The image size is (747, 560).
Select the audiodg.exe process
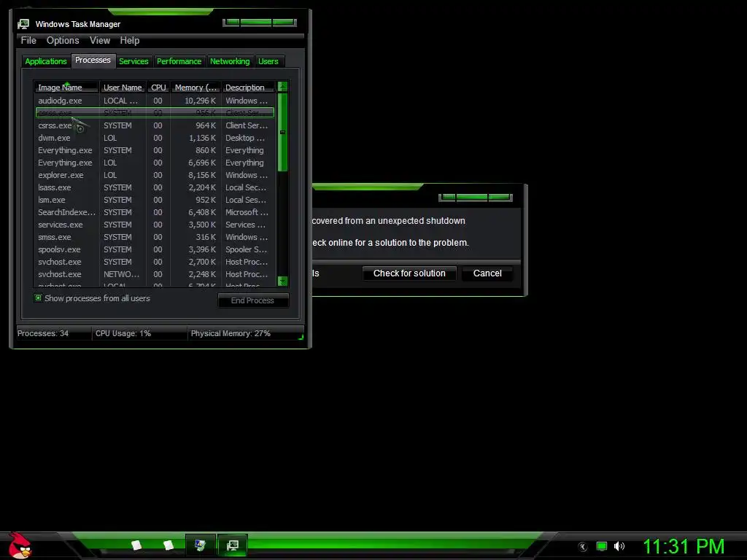[x=155, y=101]
